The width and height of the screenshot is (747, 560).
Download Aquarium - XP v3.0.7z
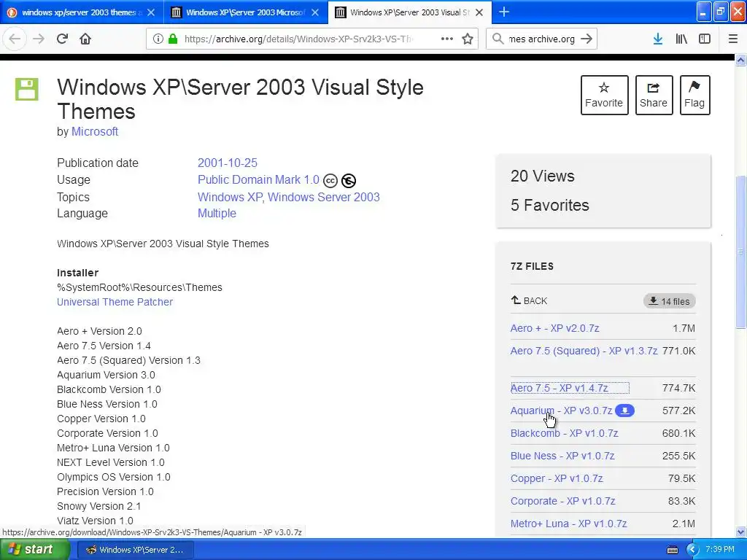561,411
